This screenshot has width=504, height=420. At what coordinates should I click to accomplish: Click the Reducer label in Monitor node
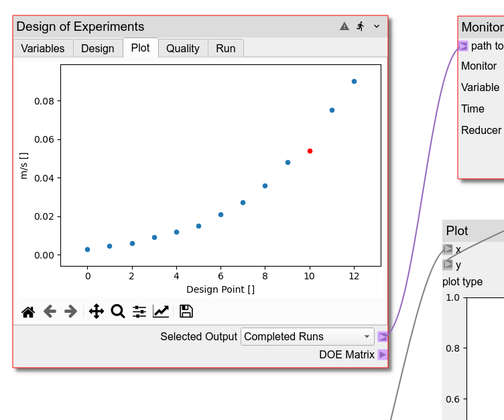click(481, 131)
